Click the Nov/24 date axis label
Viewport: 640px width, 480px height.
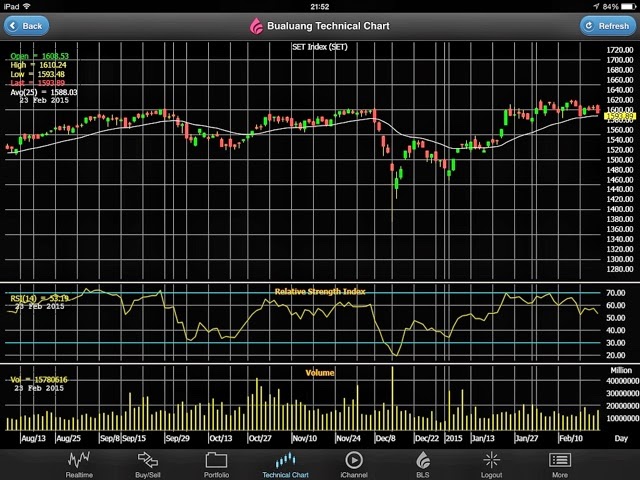tap(348, 438)
